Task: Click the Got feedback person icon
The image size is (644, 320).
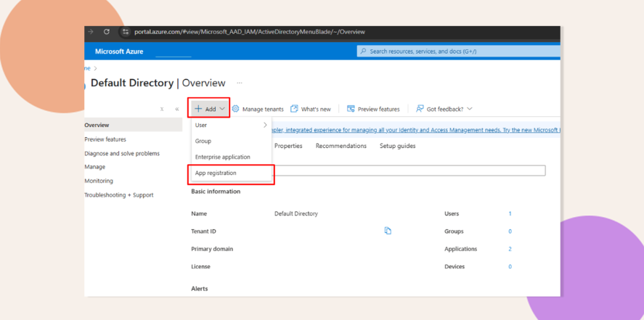Action: [x=420, y=109]
